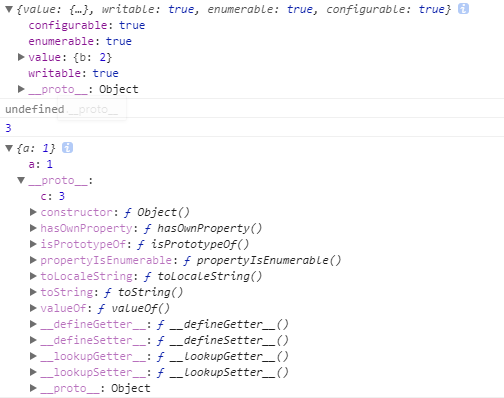This screenshot has width=504, height=398.
Task: Click the console output value 3
Action: [x=8, y=128]
